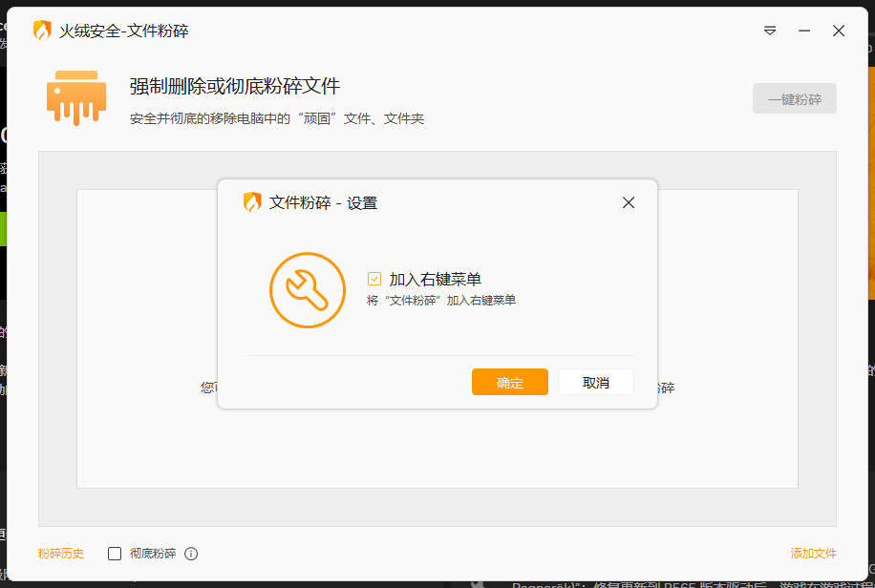875x588 pixels.
Task: Close the 文件粉碎 - 设置 dialog
Action: click(x=629, y=202)
